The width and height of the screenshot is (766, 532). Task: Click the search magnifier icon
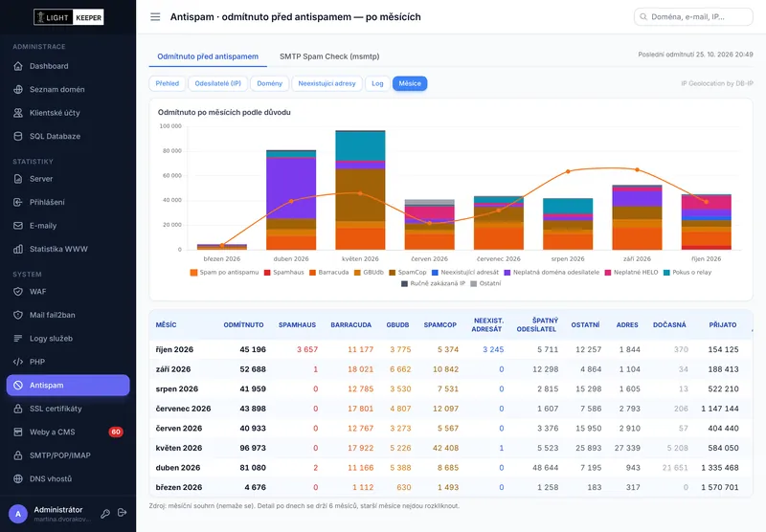[x=643, y=16]
